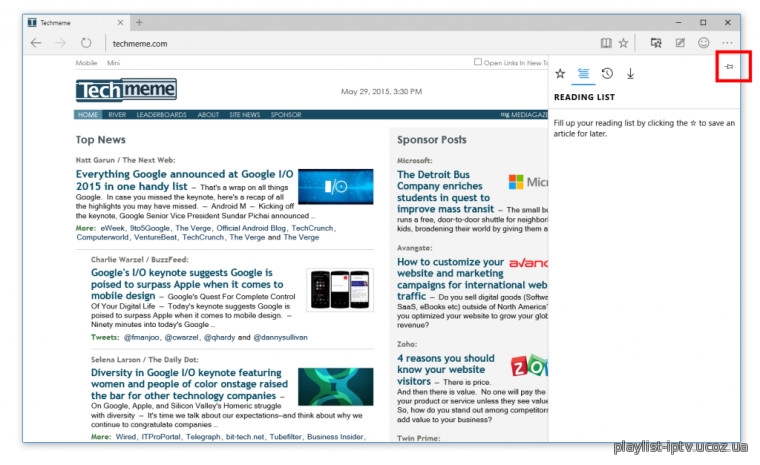Open bit-tech.net source link
Viewport: 760px width, 465px height.
(245, 437)
